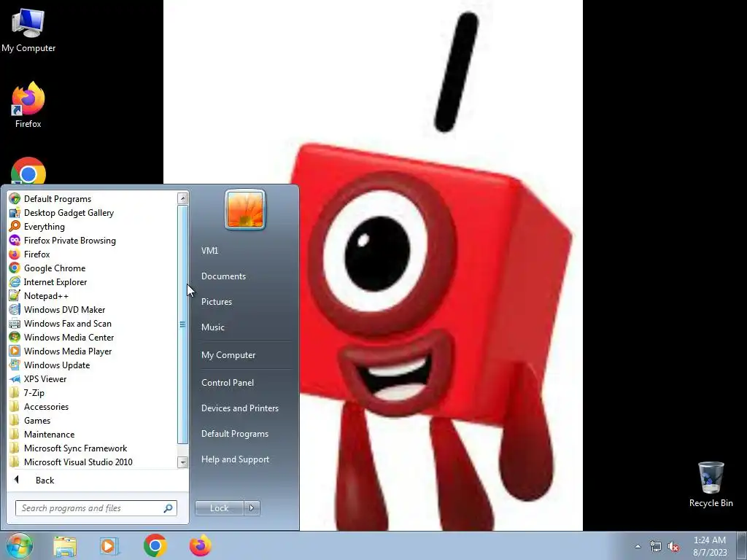Click the programs list scroll up arrow
Image resolution: width=747 pixels, height=560 pixels.
coord(182,198)
